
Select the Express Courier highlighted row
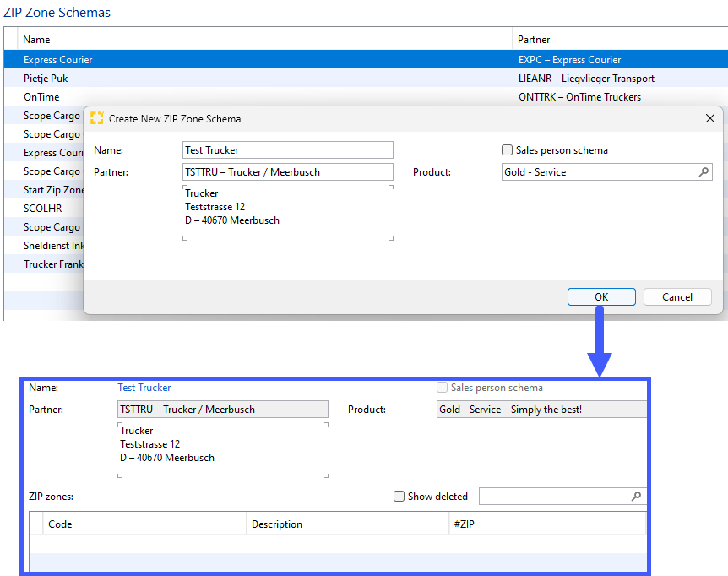pyautogui.click(x=366, y=59)
